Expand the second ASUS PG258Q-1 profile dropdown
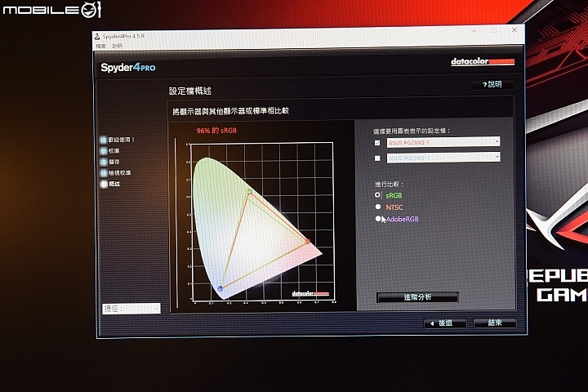The width and height of the screenshot is (588, 392). (x=443, y=158)
